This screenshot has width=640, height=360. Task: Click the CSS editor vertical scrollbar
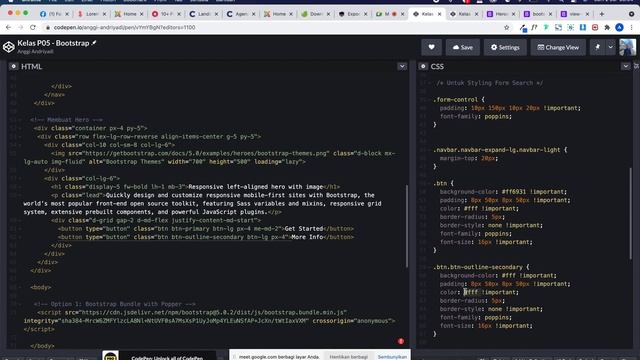coord(631,213)
